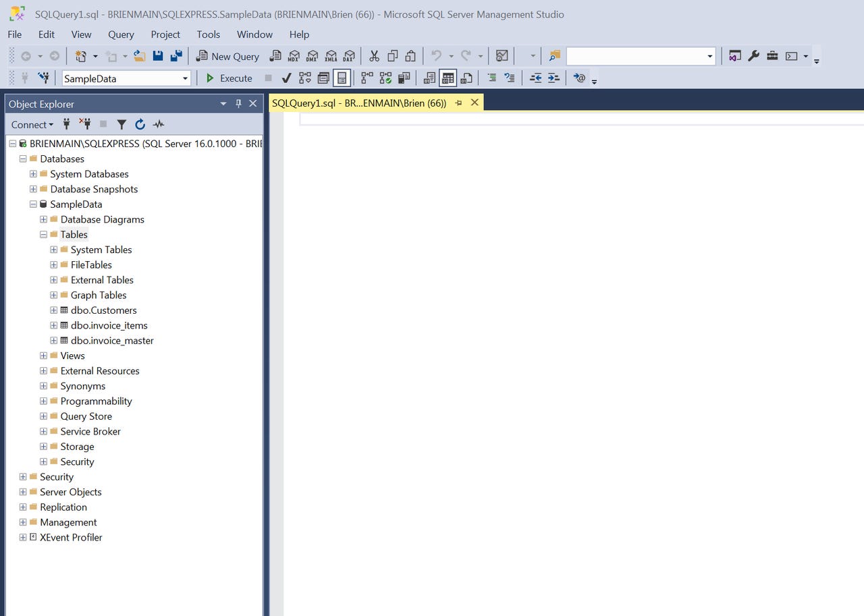Open the Connect dropdown in Object Explorer
This screenshot has width=864, height=616.
tap(31, 124)
